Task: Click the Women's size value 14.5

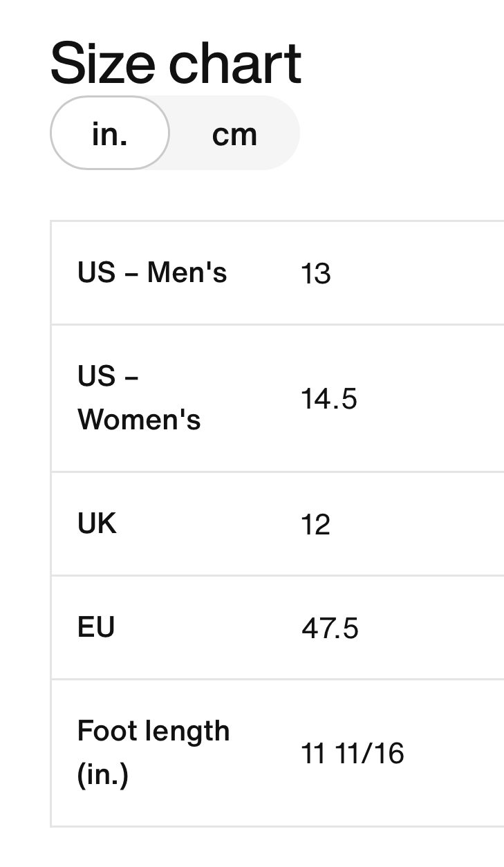Action: coord(329,399)
